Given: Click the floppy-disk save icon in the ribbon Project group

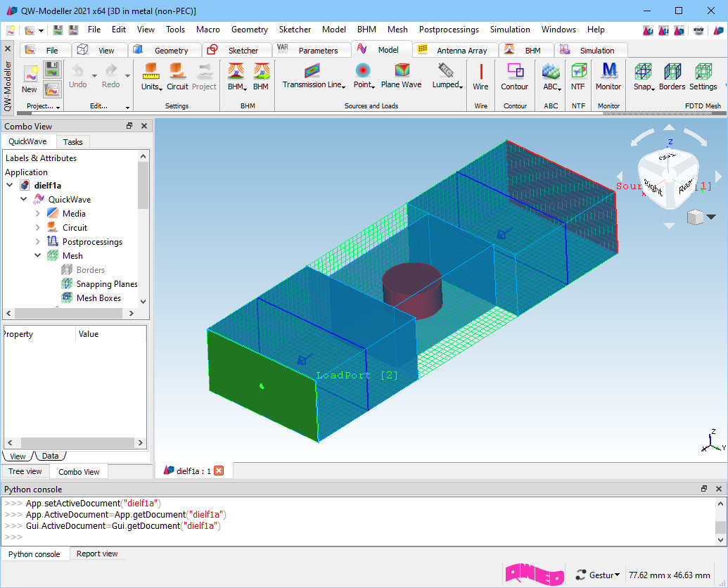Looking at the screenshot, I should coord(52,70).
